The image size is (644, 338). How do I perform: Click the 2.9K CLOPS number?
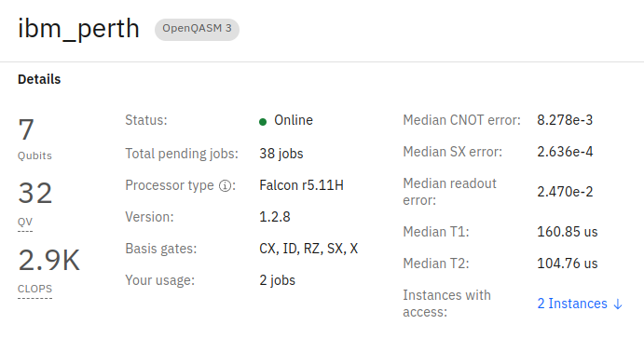[x=48, y=260]
